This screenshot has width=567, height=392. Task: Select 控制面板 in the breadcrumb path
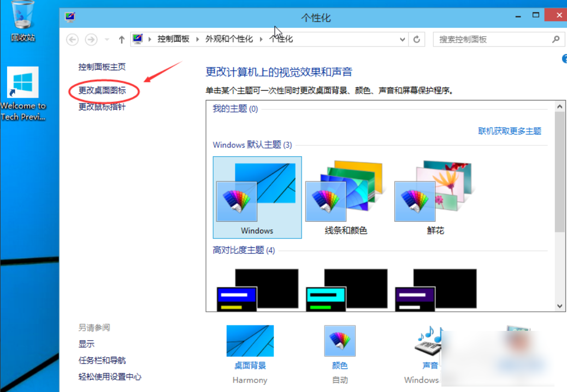pyautogui.click(x=173, y=39)
